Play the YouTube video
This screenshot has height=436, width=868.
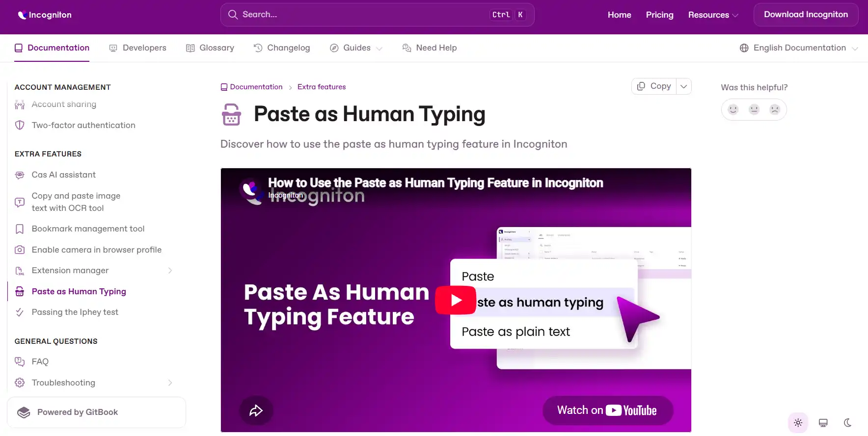pyautogui.click(x=456, y=300)
